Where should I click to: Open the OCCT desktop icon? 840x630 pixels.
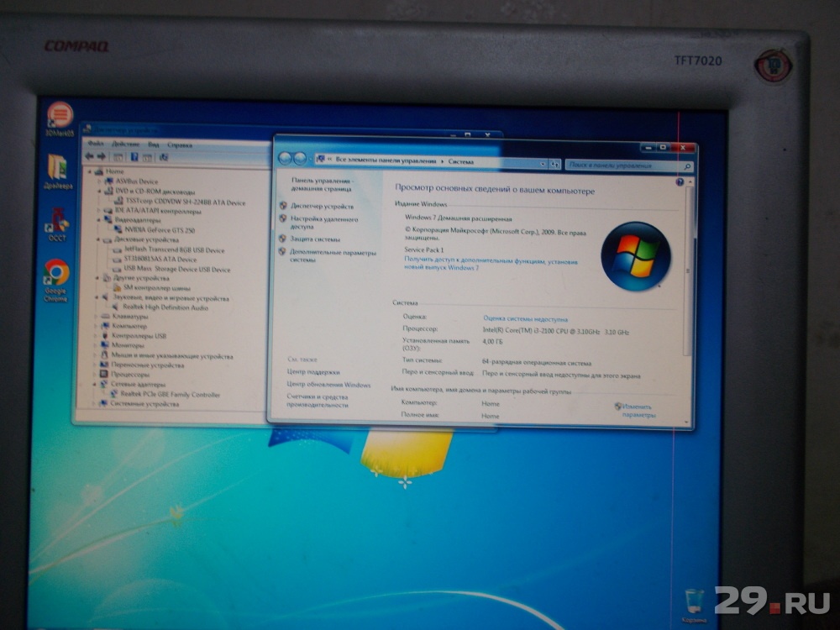(58, 221)
